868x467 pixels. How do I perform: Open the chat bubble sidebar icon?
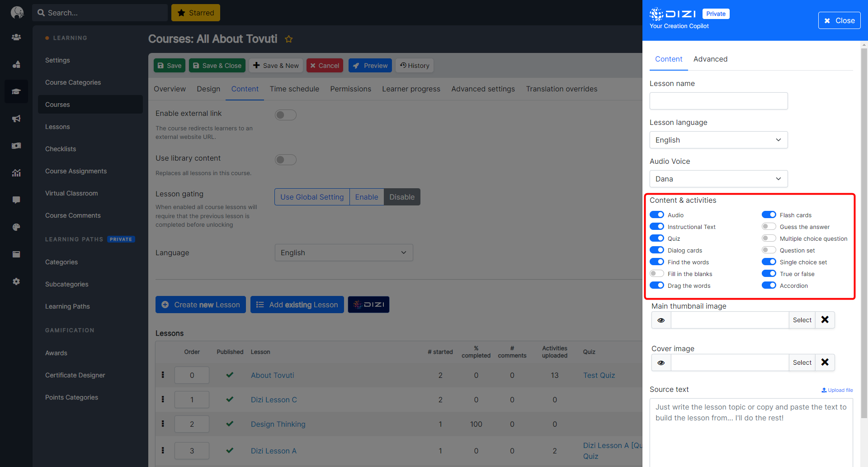point(16,200)
